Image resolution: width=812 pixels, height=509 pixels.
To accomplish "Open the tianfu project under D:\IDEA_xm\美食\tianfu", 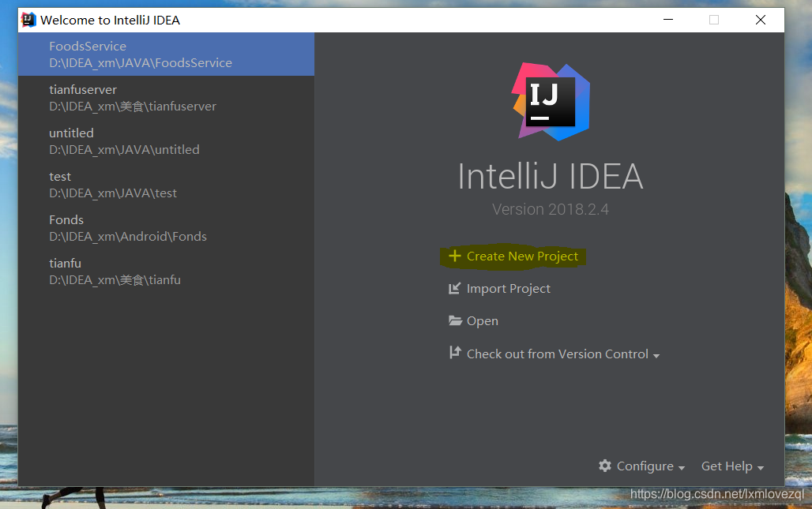I will 166,271.
